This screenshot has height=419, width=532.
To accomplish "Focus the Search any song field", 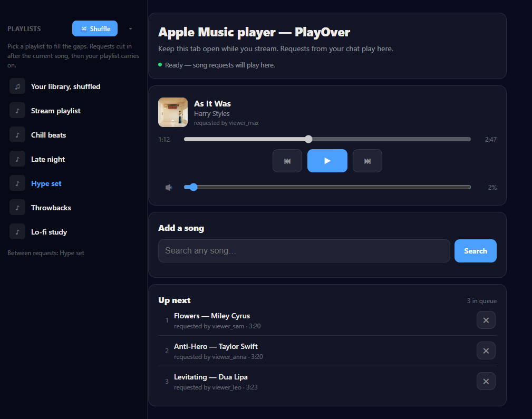I will pos(304,251).
